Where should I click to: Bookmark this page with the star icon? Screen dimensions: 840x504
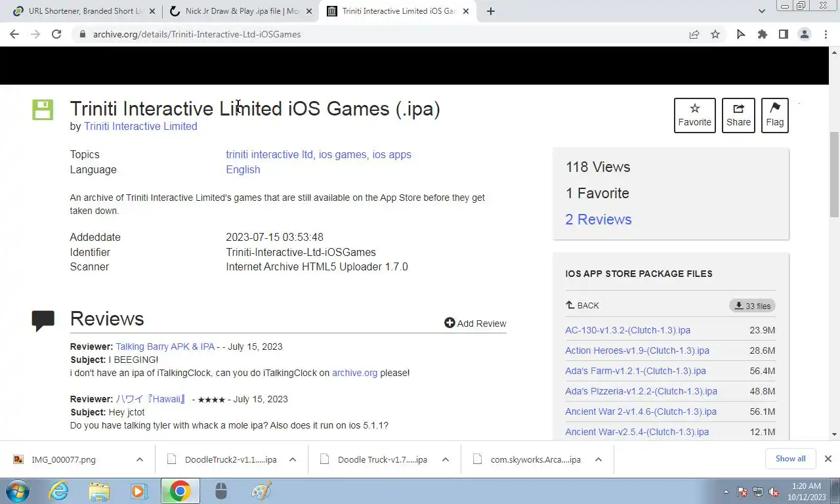pos(715,34)
